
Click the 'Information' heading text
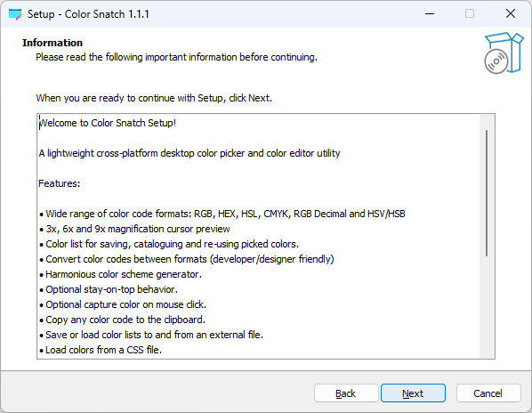(x=52, y=43)
